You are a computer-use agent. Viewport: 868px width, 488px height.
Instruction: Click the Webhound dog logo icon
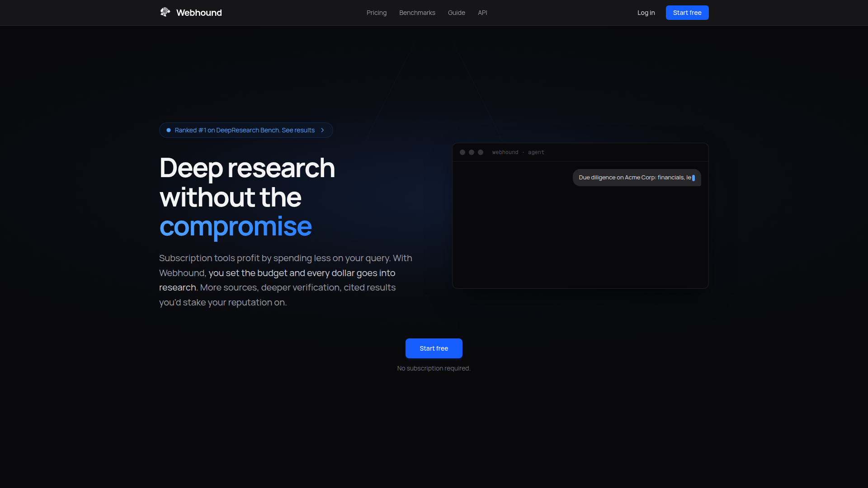tap(165, 12)
